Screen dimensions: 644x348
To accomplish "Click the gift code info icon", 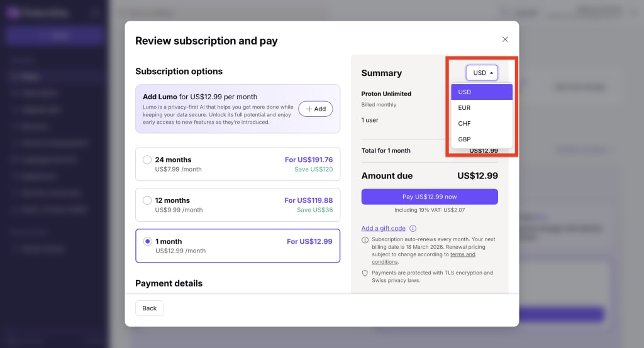I will (x=413, y=228).
